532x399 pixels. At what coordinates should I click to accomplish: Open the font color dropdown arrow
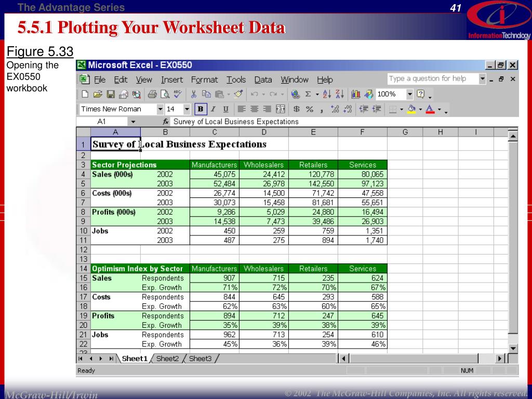point(440,109)
